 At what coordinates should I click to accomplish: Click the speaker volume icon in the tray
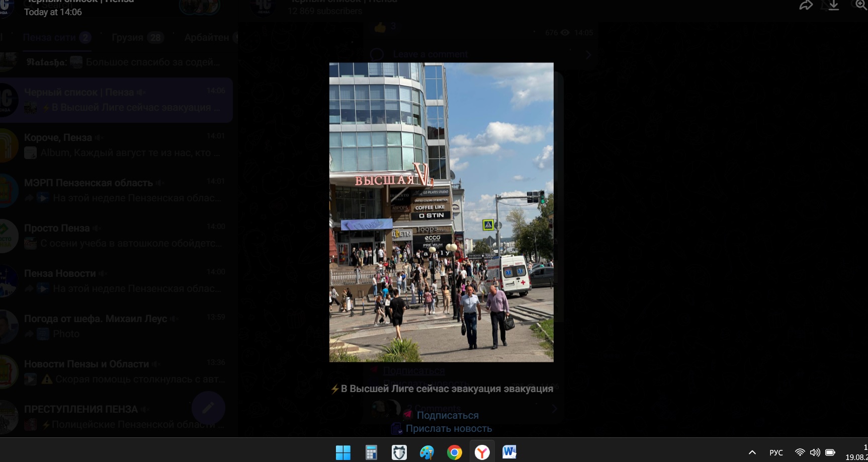[x=815, y=452]
